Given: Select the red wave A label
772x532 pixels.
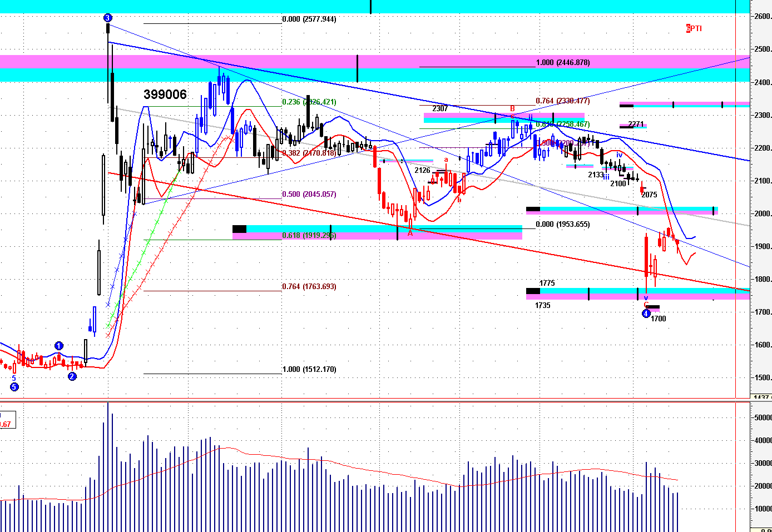Looking at the screenshot, I should 410,233.
